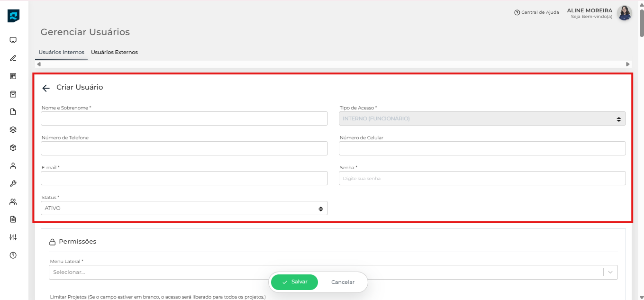Open the Central de Ajuda link

coord(536,12)
